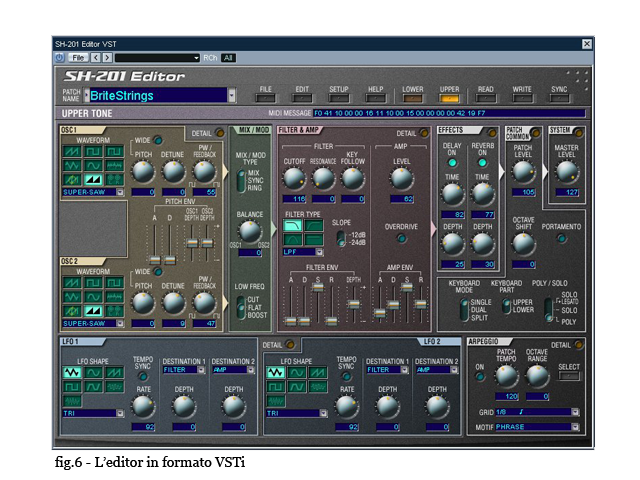Open LFO 1 Destination 1 FILTER dropdown
Screen dimensions: 640x480
[x=201, y=370]
